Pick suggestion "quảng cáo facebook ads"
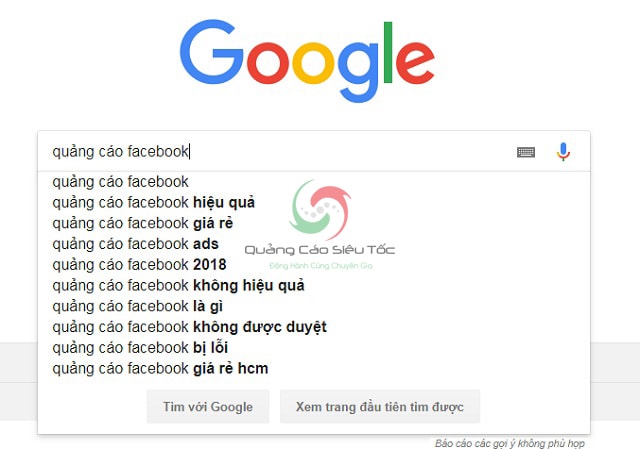 coord(135,244)
